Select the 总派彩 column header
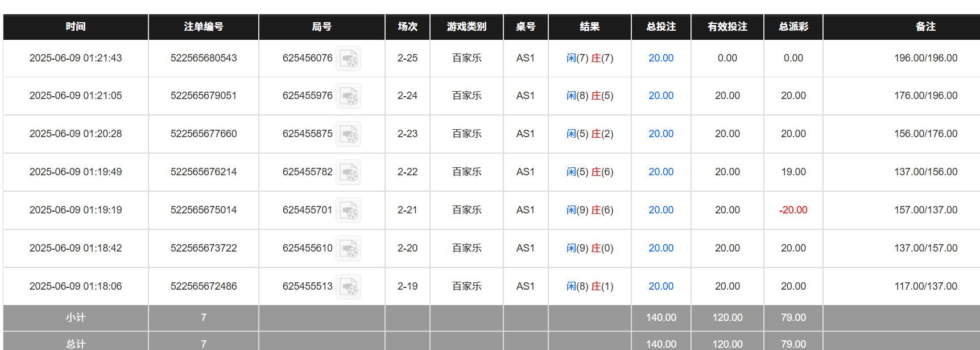The height and width of the screenshot is (350, 980). tap(793, 27)
